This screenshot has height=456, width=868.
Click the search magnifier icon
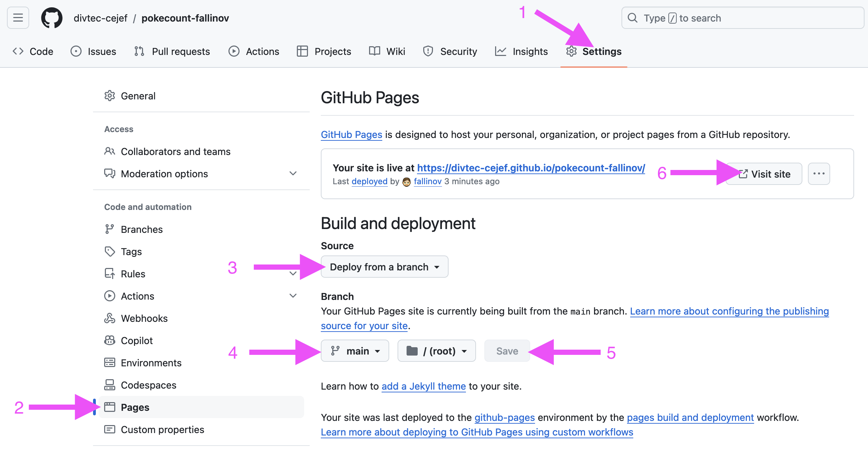coord(633,18)
